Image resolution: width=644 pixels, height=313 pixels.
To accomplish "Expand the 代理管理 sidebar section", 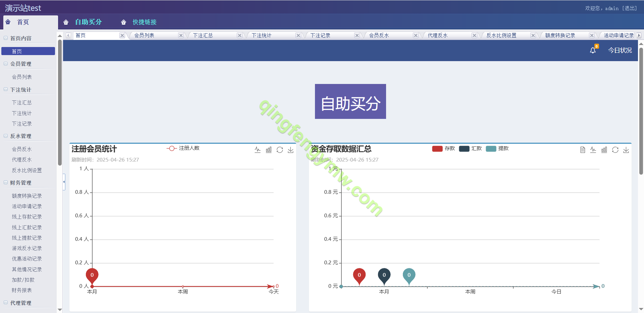I will point(6,303).
